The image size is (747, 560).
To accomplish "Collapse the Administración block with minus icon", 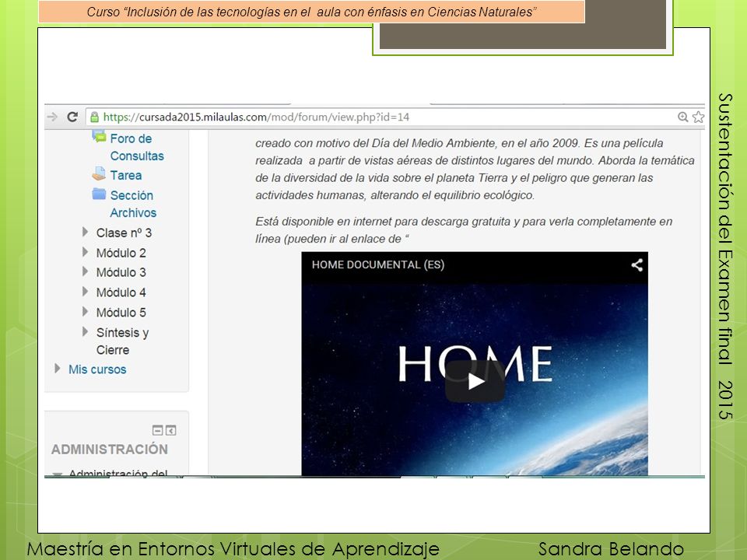I will (x=157, y=430).
